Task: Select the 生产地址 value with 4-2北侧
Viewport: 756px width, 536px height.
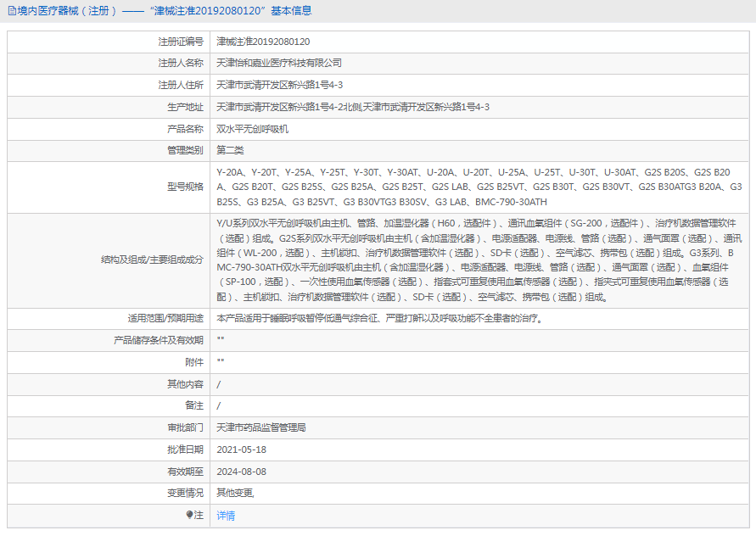Action: point(353,107)
